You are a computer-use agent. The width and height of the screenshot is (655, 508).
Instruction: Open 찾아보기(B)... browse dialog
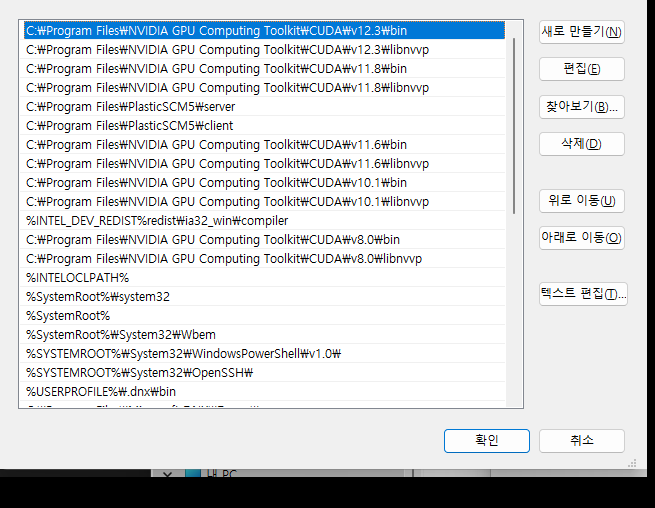[x=581, y=107]
